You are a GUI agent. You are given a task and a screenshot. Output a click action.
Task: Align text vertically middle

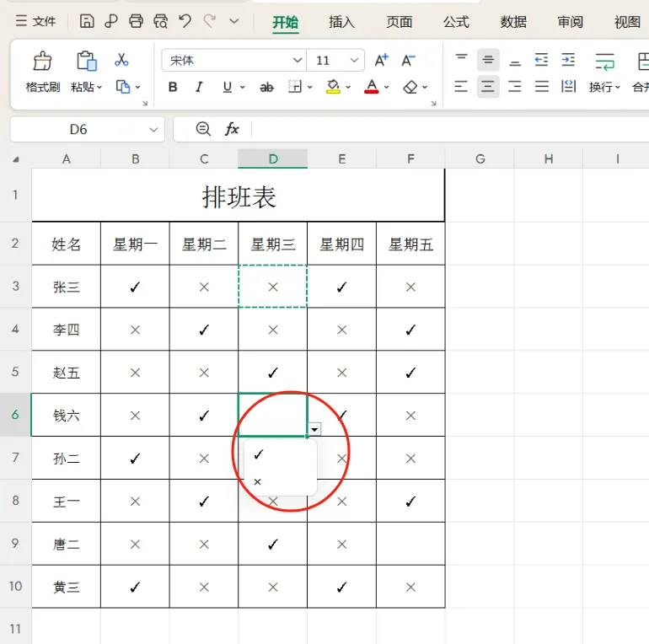click(488, 61)
